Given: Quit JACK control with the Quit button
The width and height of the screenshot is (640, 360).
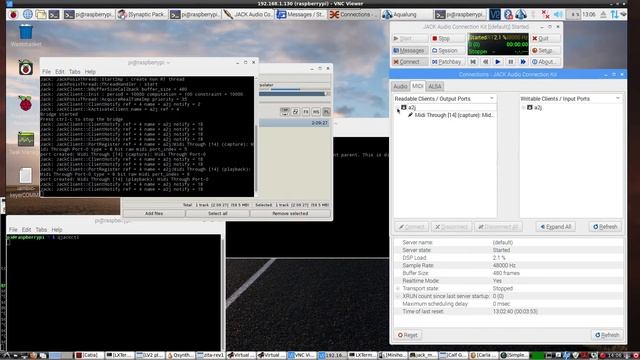Looking at the screenshot, I should pyautogui.click(x=545, y=38).
